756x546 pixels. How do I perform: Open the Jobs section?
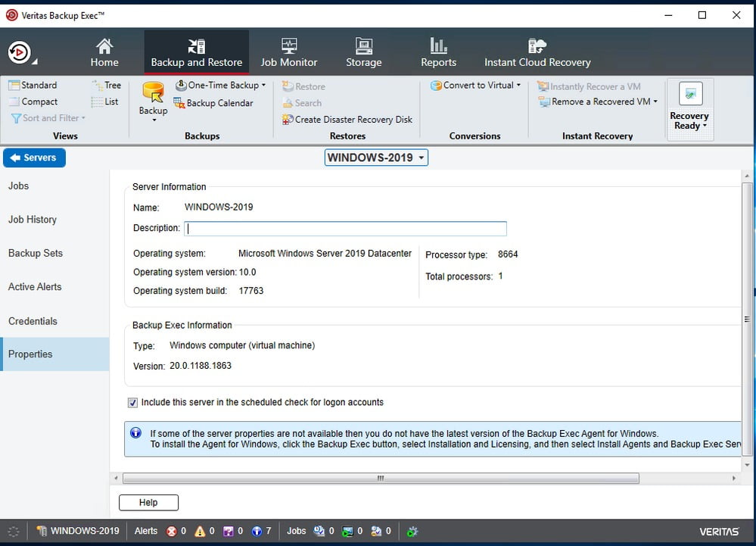click(18, 186)
